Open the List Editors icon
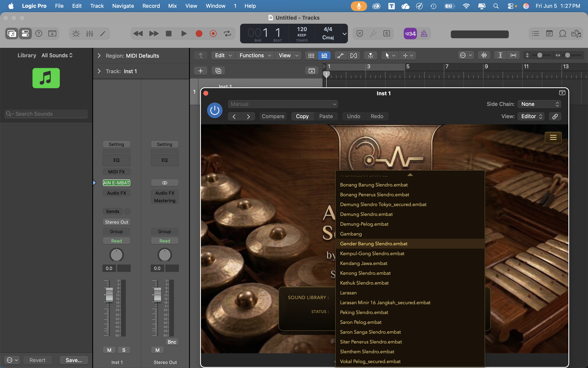The width and height of the screenshot is (588, 368). click(x=536, y=34)
